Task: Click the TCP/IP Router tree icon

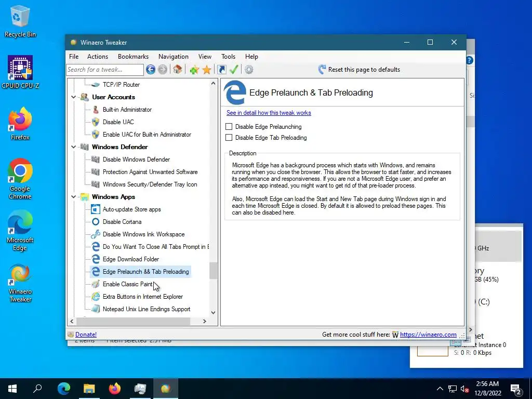Action: pos(96,85)
